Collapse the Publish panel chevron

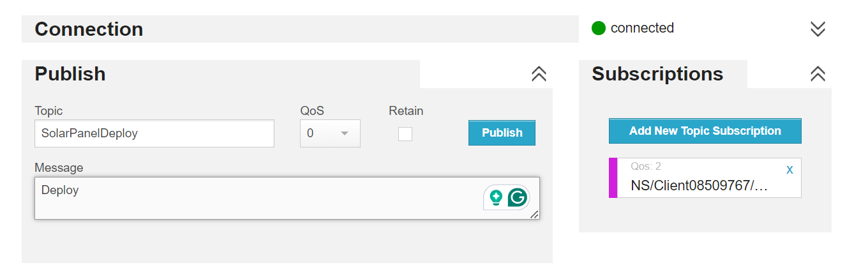[x=539, y=74]
